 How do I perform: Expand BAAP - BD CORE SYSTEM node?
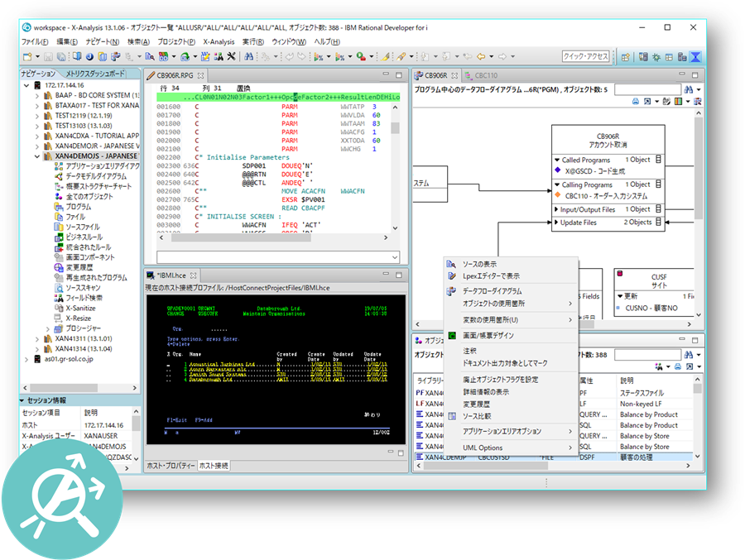tap(37, 95)
